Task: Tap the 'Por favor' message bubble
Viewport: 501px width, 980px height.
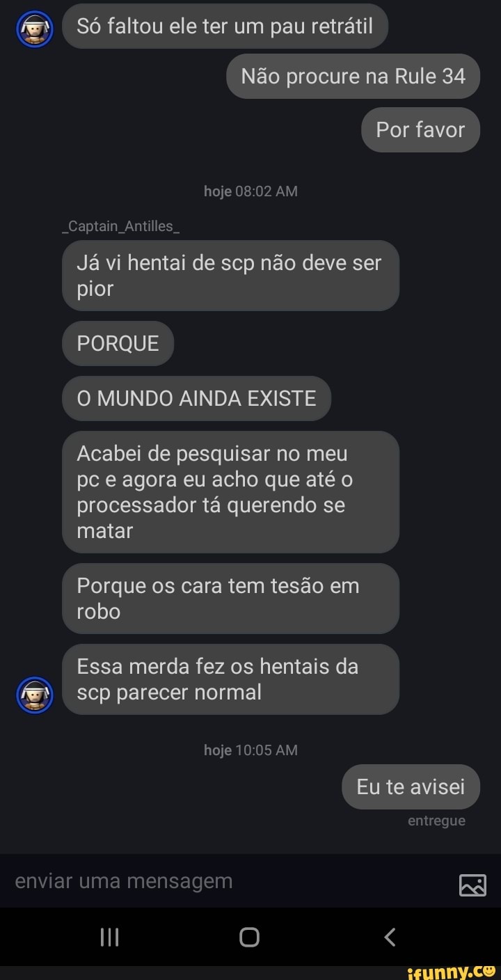Action: coord(420,129)
